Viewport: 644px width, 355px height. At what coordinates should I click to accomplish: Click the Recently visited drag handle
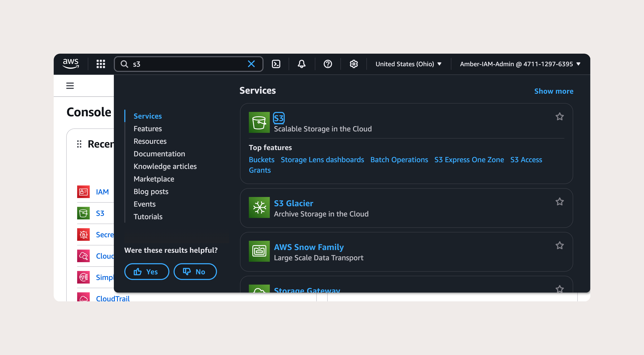[x=79, y=144]
